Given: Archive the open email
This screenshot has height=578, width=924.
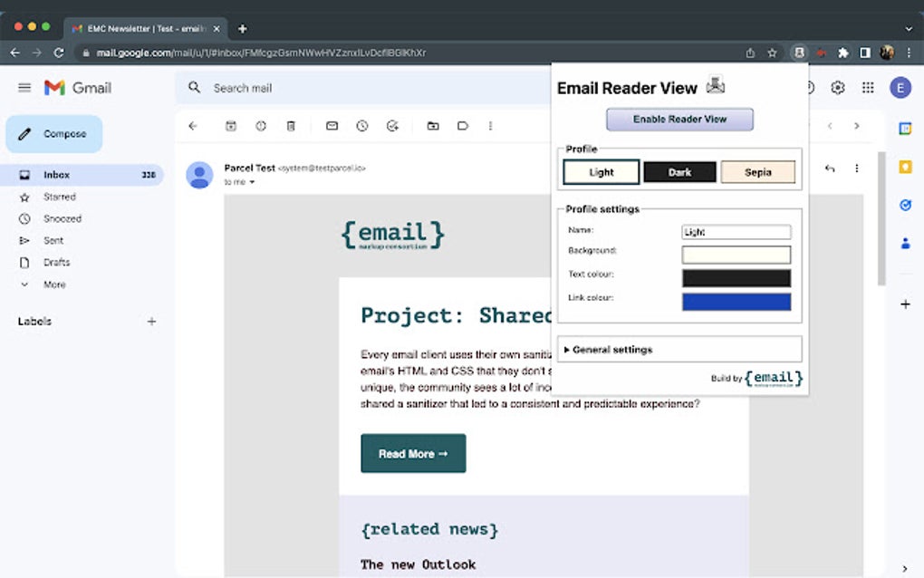Looking at the screenshot, I should point(228,126).
